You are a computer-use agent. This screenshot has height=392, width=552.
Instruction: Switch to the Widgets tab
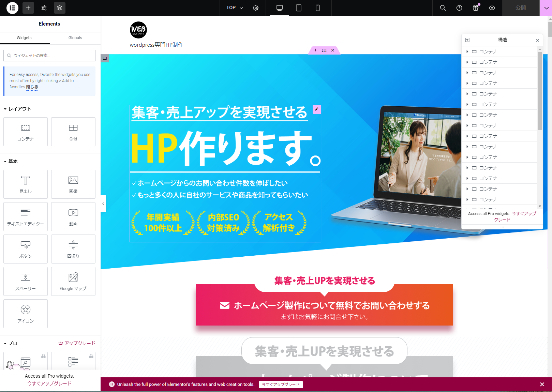coord(24,38)
